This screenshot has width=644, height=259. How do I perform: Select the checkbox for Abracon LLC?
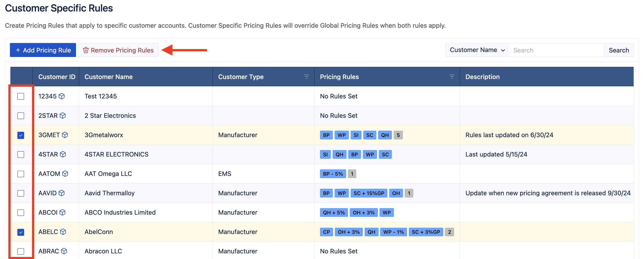click(x=21, y=251)
